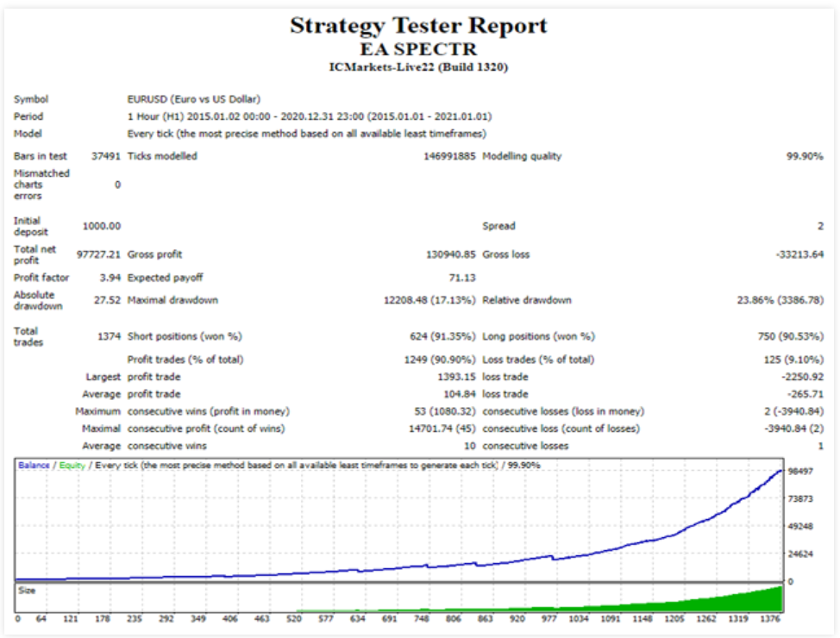The width and height of the screenshot is (840, 638).
Task: Click the Mismatched charts errors value 0
Action: (x=117, y=185)
